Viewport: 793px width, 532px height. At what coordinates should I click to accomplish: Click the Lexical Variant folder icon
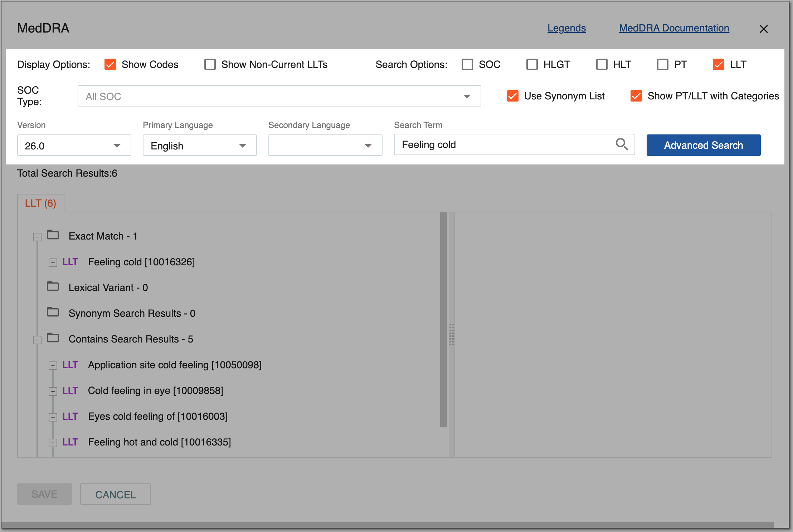(53, 286)
